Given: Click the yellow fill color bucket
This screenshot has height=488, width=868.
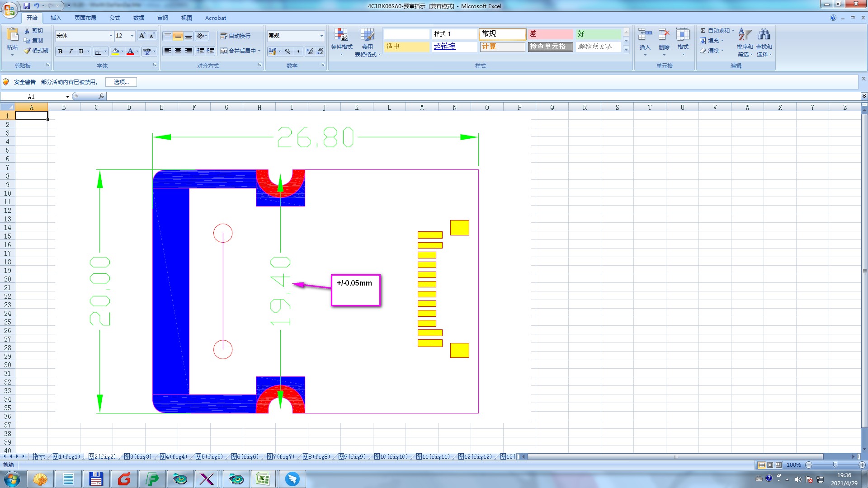Looking at the screenshot, I should (115, 52).
